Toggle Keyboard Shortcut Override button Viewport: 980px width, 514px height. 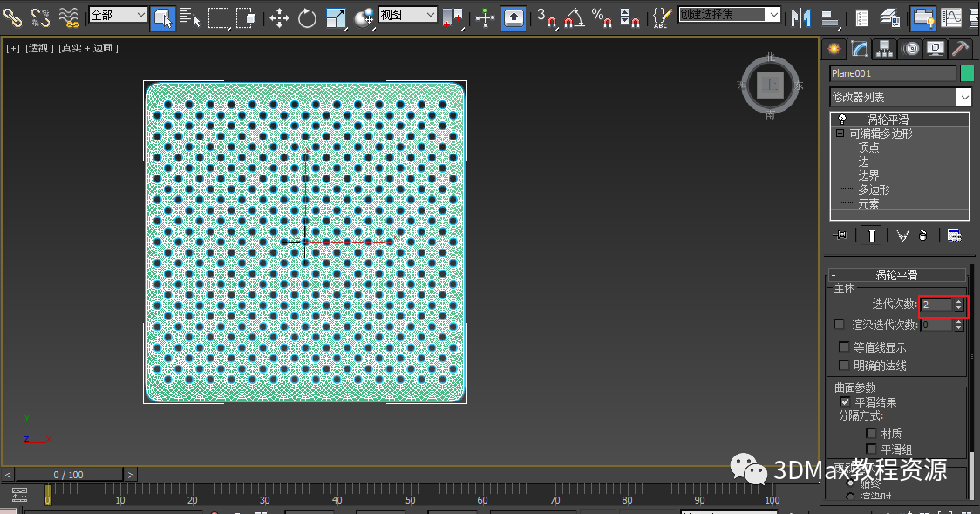tap(514, 17)
